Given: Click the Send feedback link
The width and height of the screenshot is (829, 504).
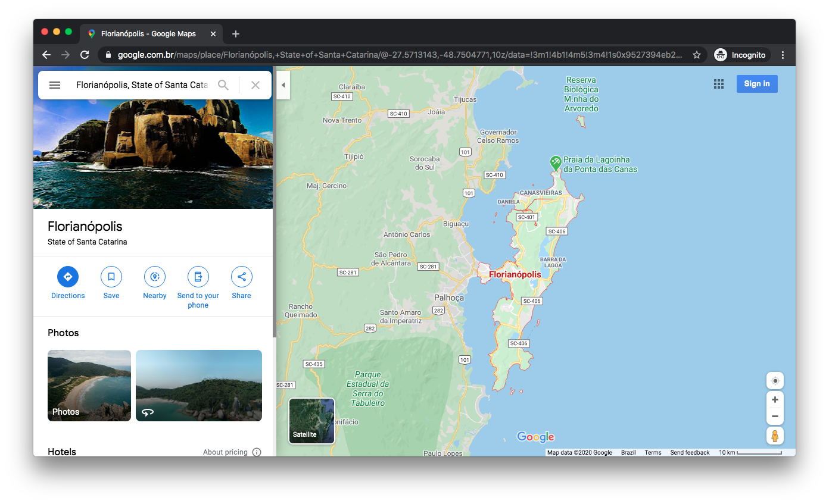Looking at the screenshot, I should pyautogui.click(x=690, y=453).
